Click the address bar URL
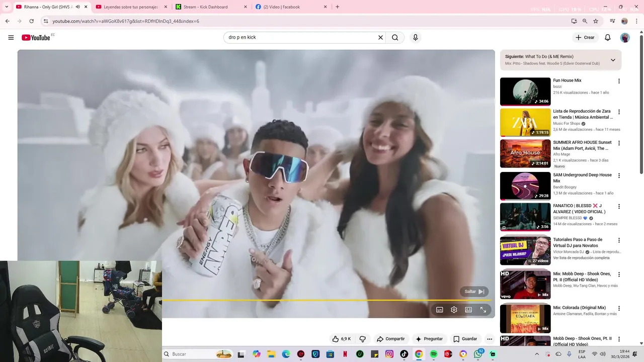 click(126, 21)
